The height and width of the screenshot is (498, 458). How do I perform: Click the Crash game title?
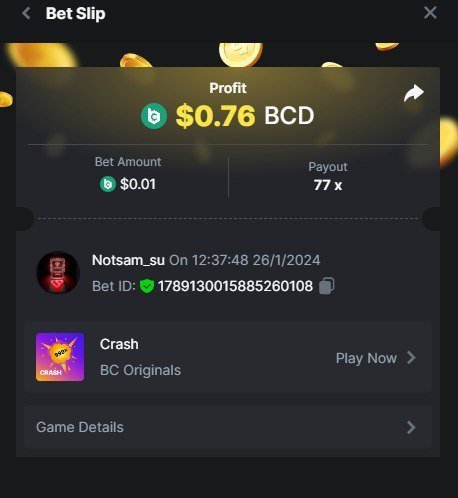click(119, 344)
